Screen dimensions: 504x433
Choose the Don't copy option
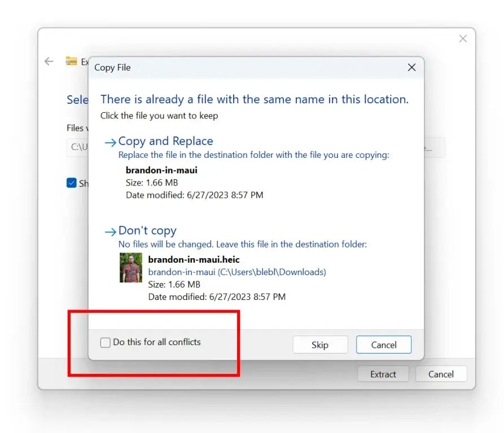click(x=147, y=231)
